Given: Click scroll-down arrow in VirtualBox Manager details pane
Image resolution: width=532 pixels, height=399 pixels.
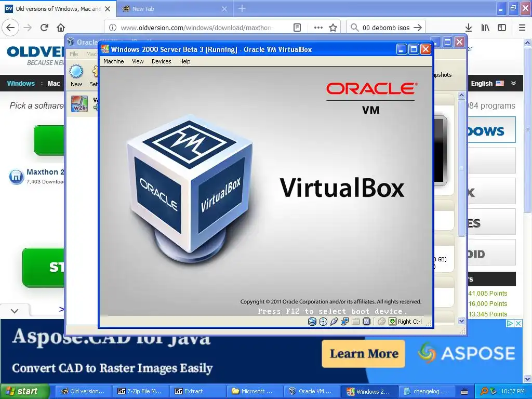Looking at the screenshot, I should pyautogui.click(x=461, y=321).
